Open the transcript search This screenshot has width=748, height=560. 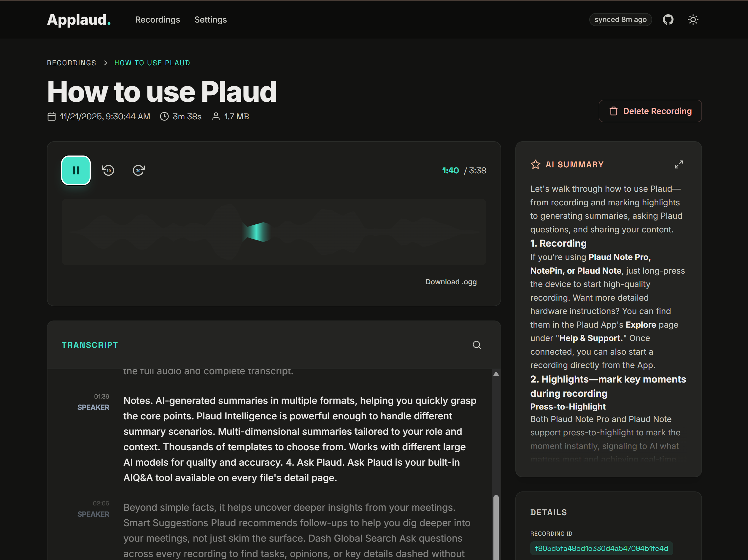[477, 345]
